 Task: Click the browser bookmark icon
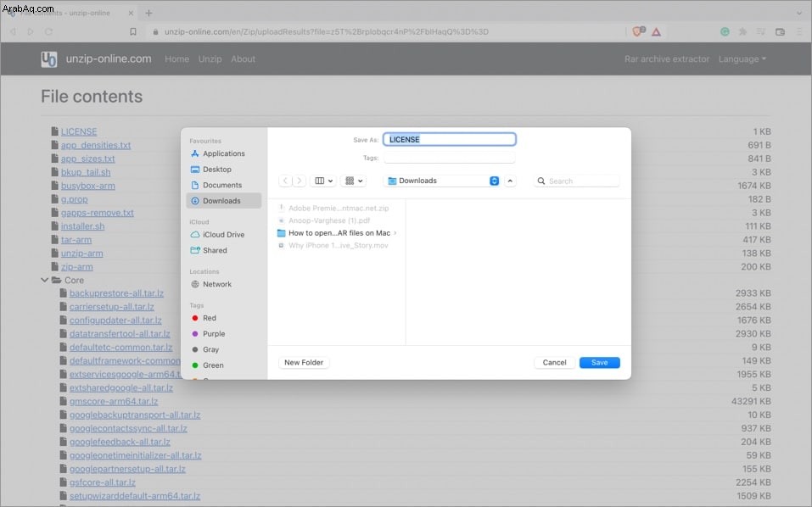pyautogui.click(x=133, y=31)
